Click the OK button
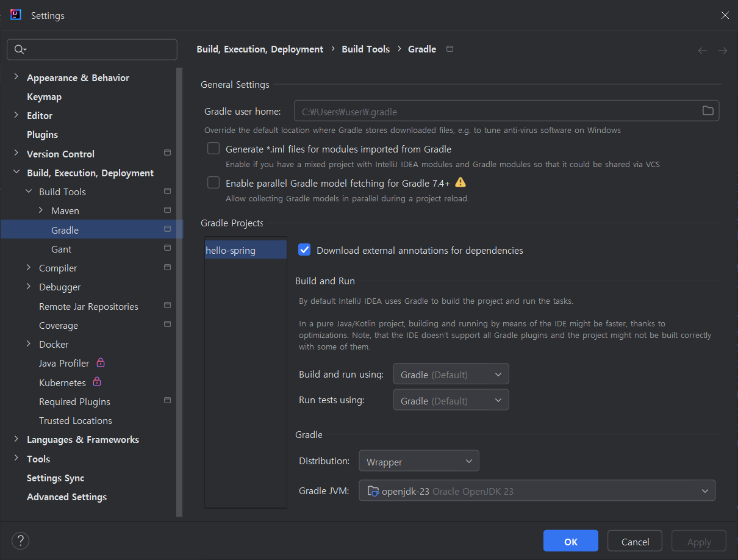 tap(571, 541)
